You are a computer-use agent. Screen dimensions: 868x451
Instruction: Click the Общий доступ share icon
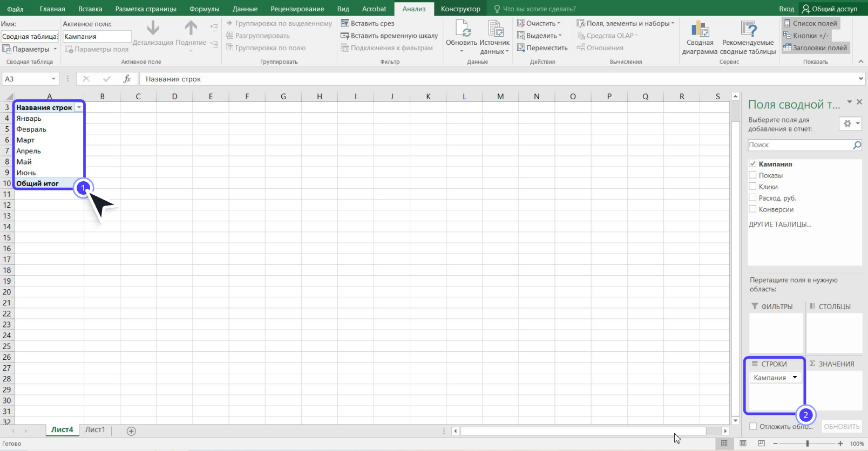[806, 9]
